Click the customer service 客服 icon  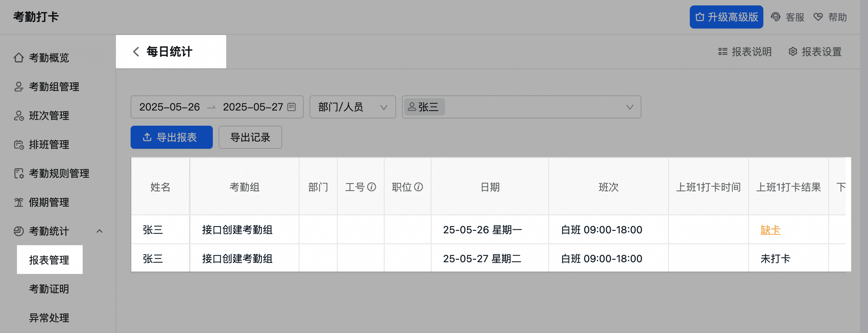tap(775, 17)
